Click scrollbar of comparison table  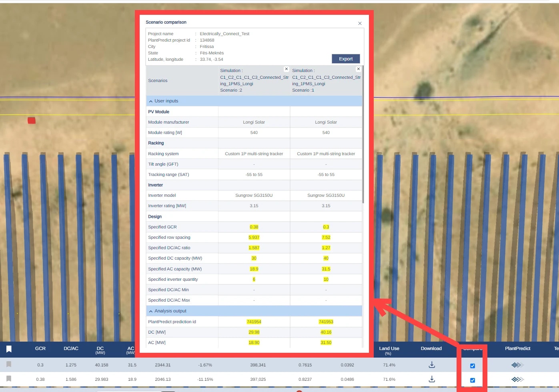pyautogui.click(x=363, y=135)
